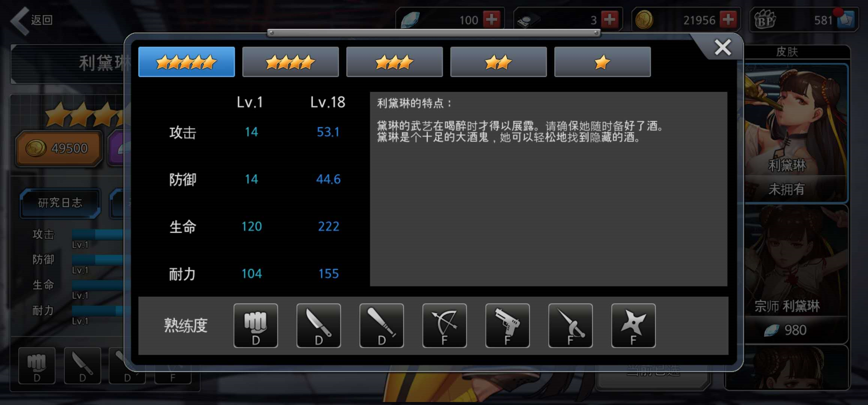
Task: Switch to the two-star tab
Action: click(498, 62)
